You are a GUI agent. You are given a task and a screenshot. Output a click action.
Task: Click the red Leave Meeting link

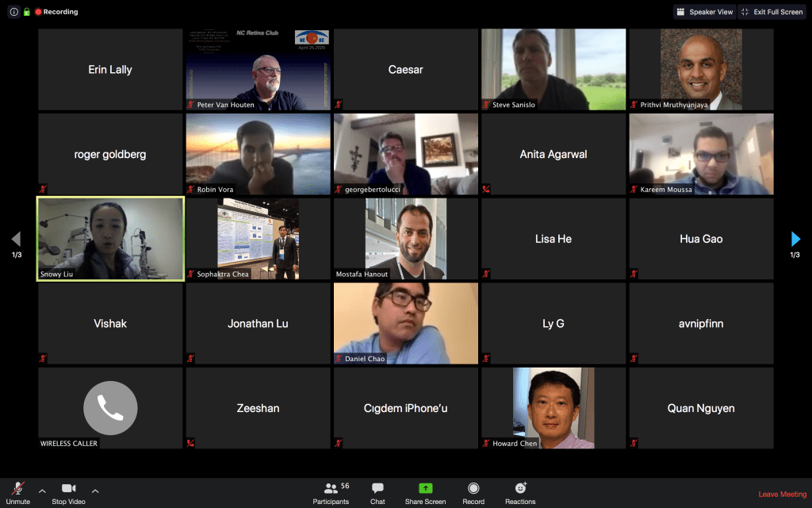coord(782,495)
